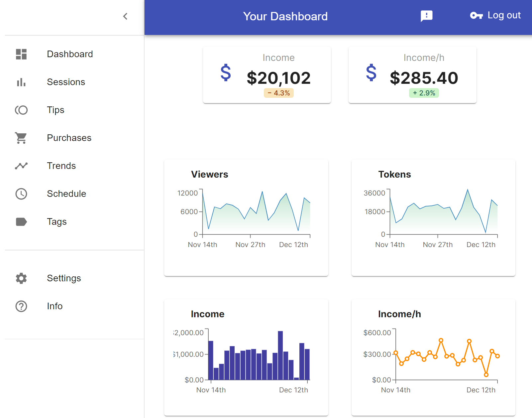Log out using the header button
The width and height of the screenshot is (532, 418).
click(495, 16)
